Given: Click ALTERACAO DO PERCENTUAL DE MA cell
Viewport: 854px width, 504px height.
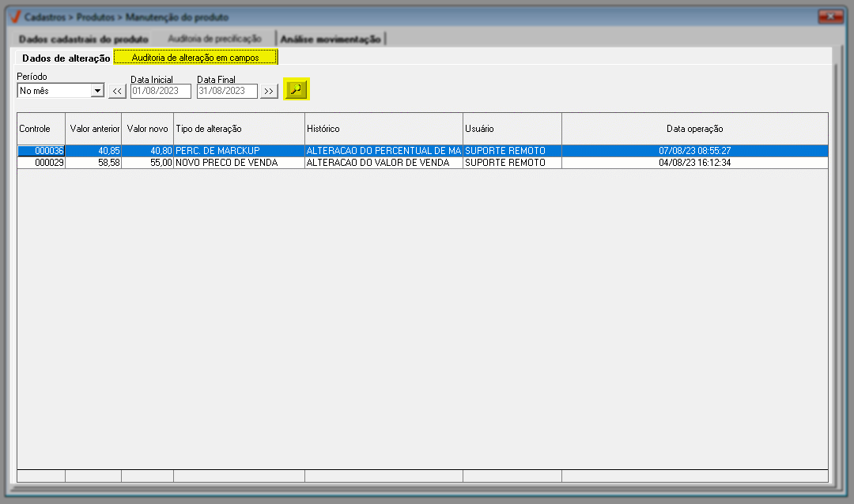Looking at the screenshot, I should [x=384, y=151].
